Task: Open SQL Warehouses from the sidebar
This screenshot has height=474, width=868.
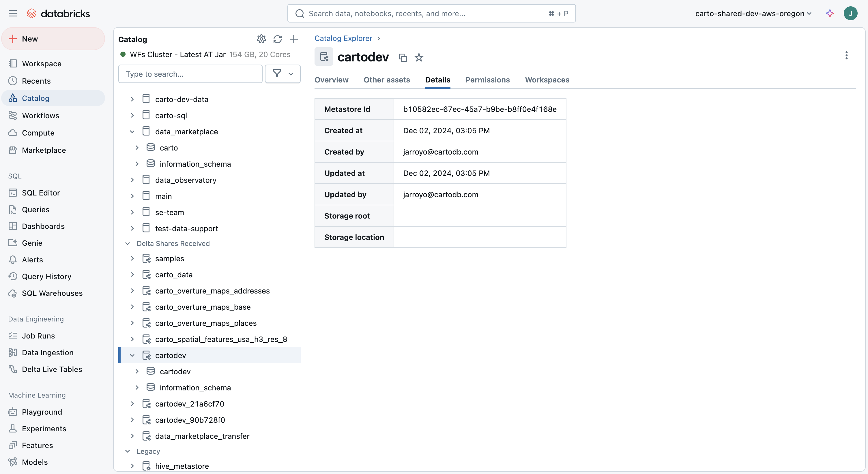Action: coord(52,293)
